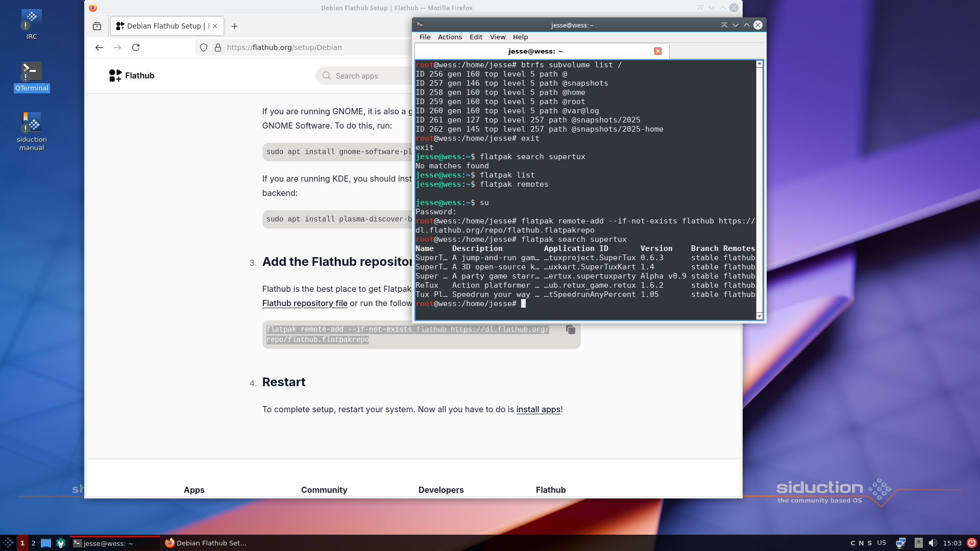Open the View menu in QTerminal
The image size is (980, 551).
pyautogui.click(x=498, y=37)
